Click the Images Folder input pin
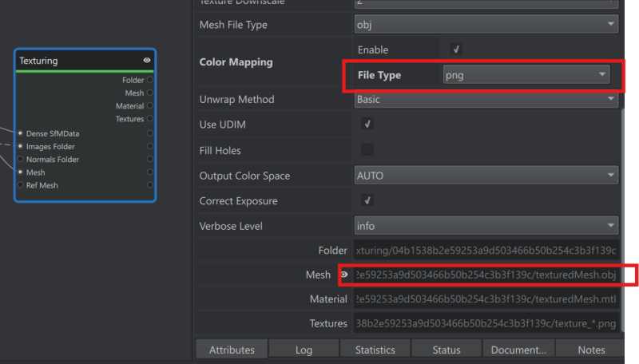Image resolution: width=639 pixels, height=364 pixels. 20,146
